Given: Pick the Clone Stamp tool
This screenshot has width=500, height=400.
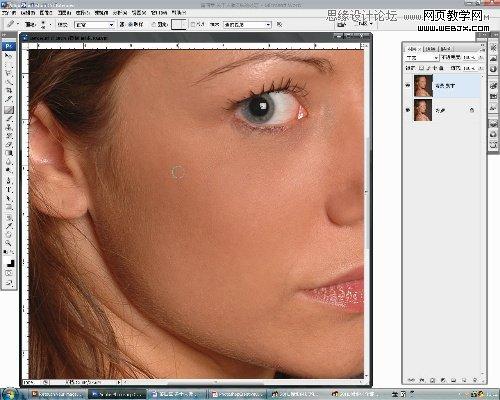Looking at the screenshot, I should (9, 127).
